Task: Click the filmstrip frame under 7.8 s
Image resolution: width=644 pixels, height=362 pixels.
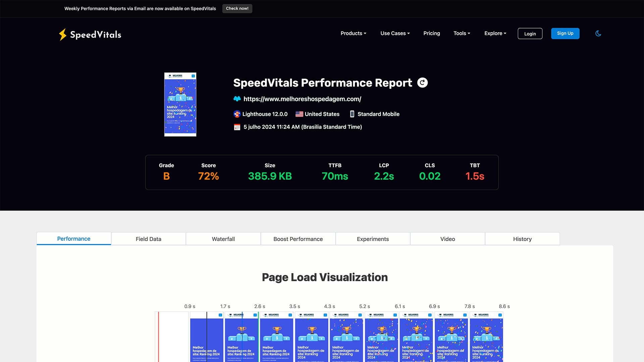Action: [x=486, y=337]
